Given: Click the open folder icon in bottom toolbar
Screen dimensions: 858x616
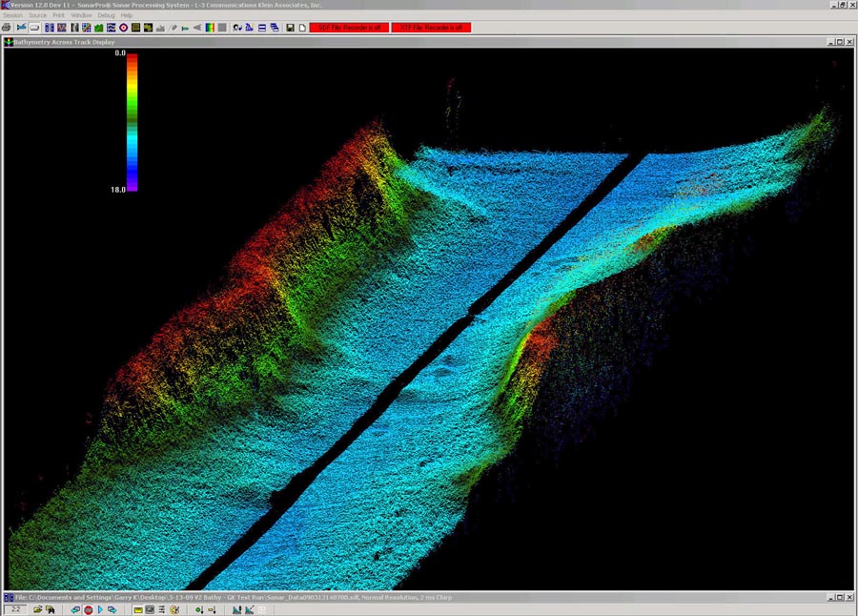Looking at the screenshot, I should point(38,609).
